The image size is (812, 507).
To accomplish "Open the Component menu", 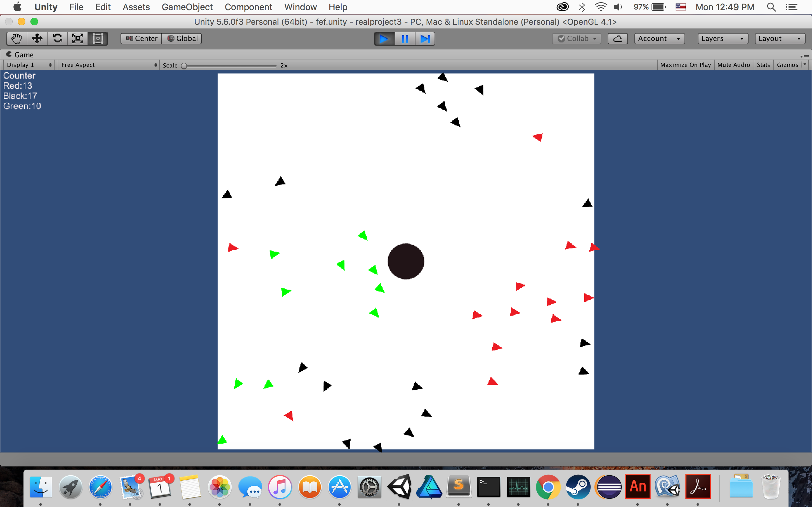I will (x=248, y=7).
